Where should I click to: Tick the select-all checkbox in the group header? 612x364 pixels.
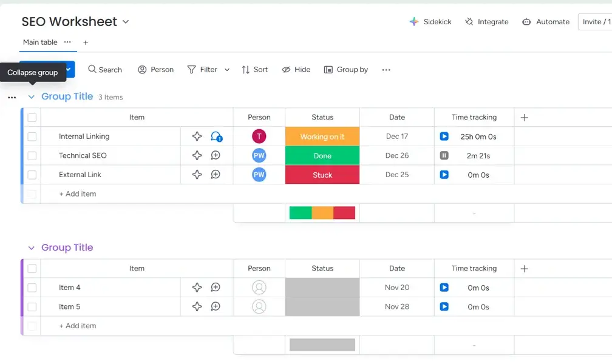point(32,117)
